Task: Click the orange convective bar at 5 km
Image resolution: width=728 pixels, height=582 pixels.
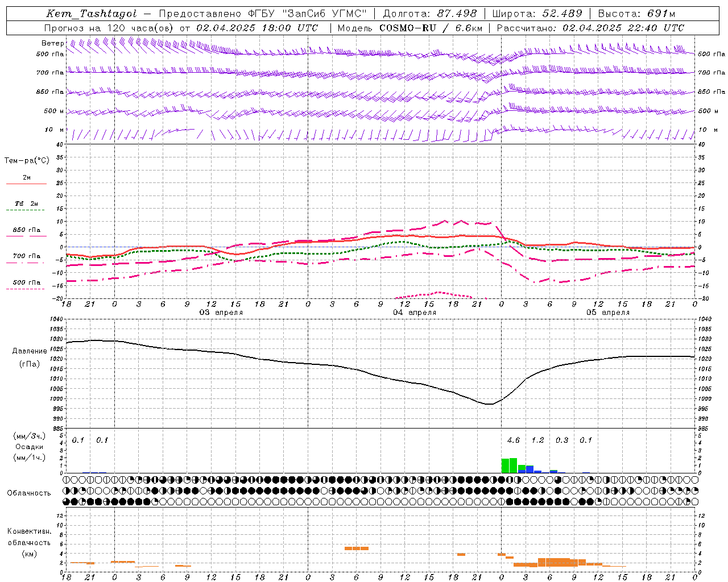Action: [x=357, y=548]
